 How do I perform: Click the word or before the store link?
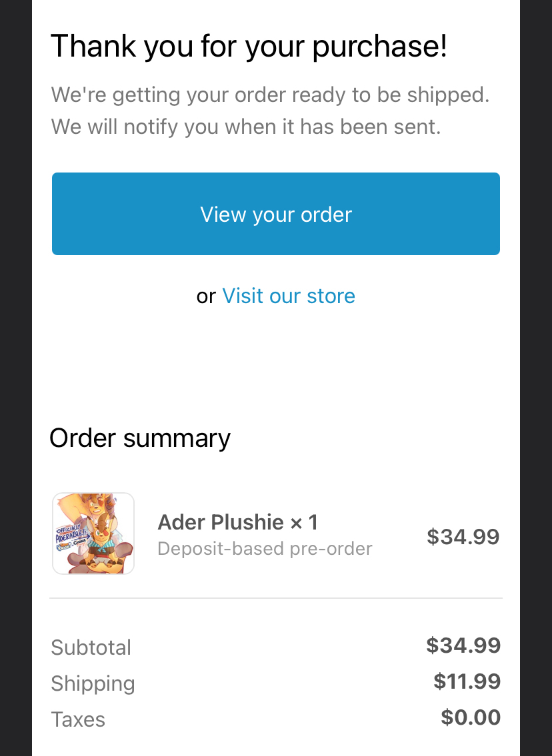(206, 296)
